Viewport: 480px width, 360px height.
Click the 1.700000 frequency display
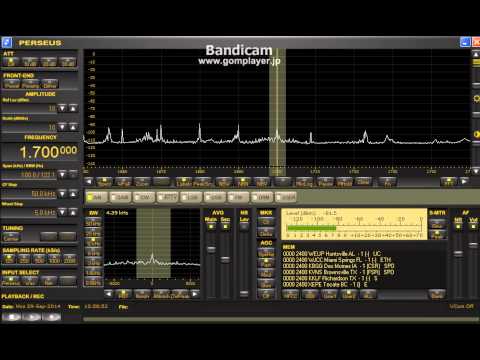point(48,152)
